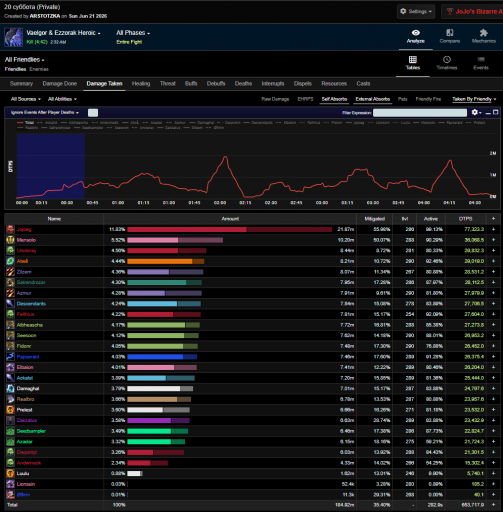
Task: Click the Realbro row class icon
Action: [x=10, y=399]
